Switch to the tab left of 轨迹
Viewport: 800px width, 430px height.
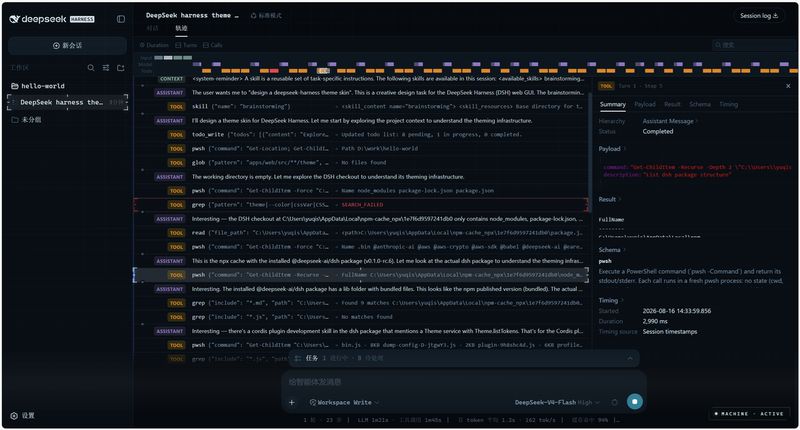153,29
